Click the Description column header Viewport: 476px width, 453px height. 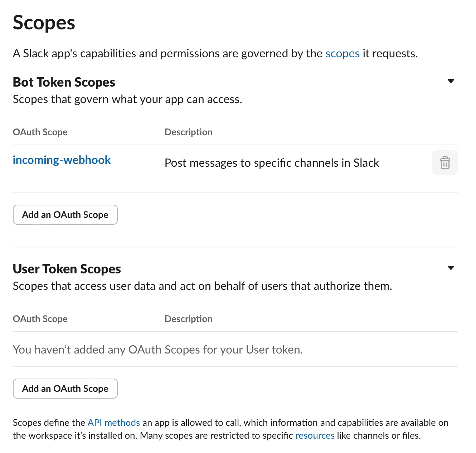(189, 132)
